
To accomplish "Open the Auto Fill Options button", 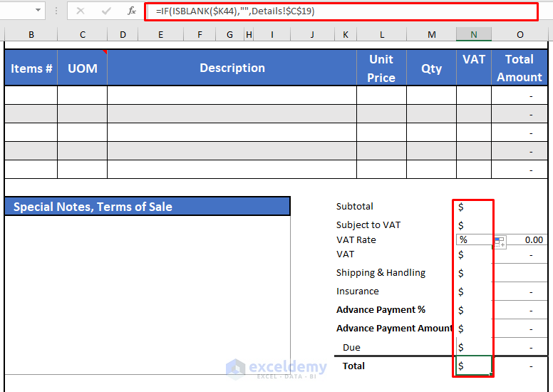I will [500, 242].
